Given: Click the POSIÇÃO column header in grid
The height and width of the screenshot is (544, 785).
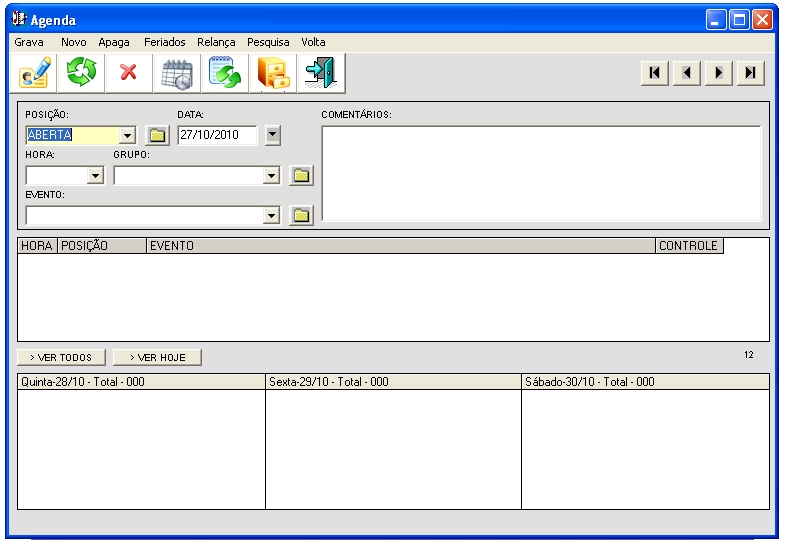Looking at the screenshot, I should (x=102, y=246).
